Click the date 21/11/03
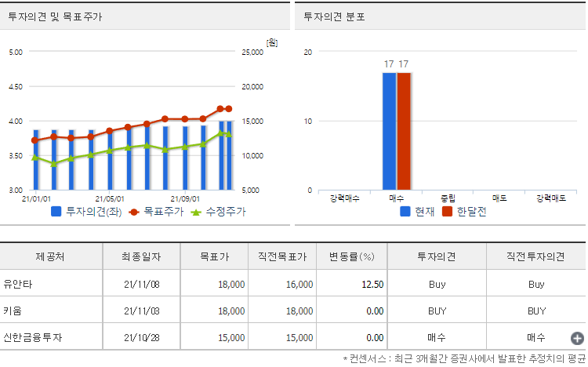 pos(142,311)
